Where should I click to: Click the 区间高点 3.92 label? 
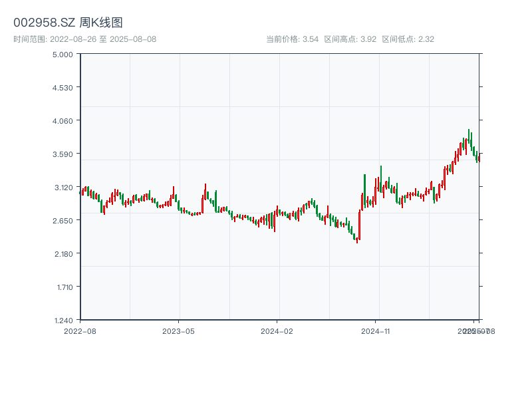tap(350, 39)
